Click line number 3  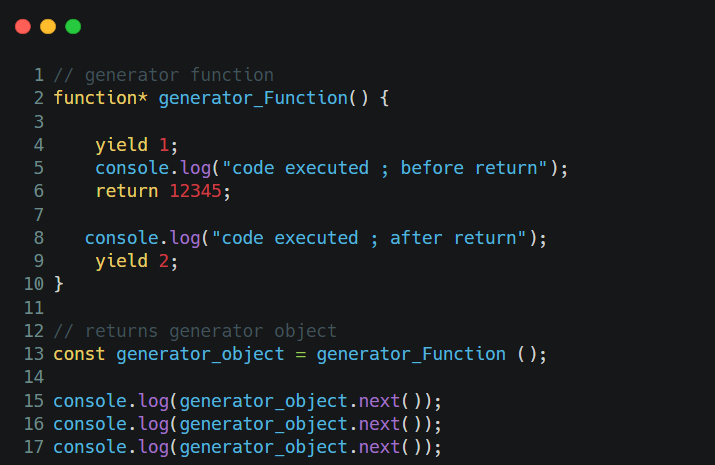pos(39,122)
